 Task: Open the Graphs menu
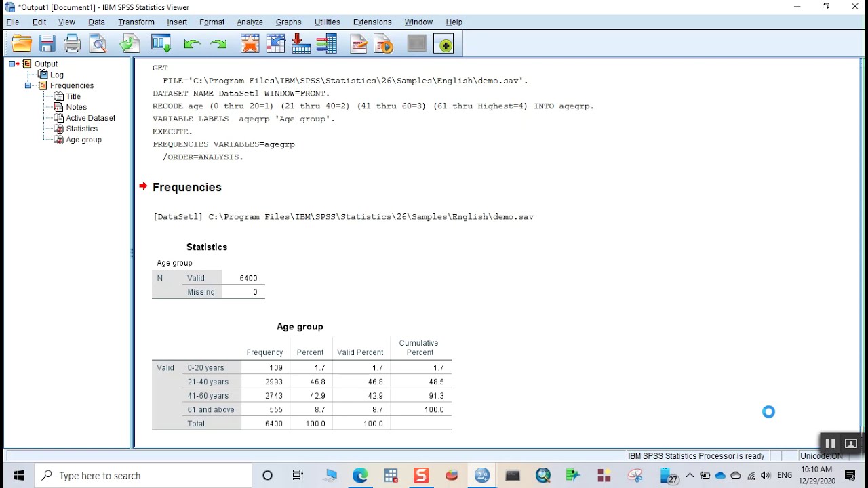(288, 22)
